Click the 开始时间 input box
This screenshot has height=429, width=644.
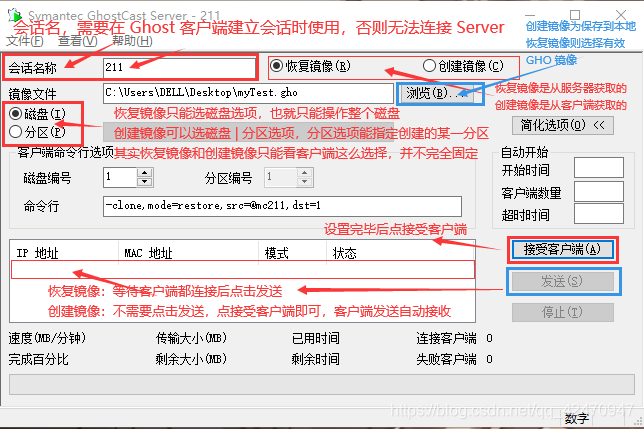(598, 167)
